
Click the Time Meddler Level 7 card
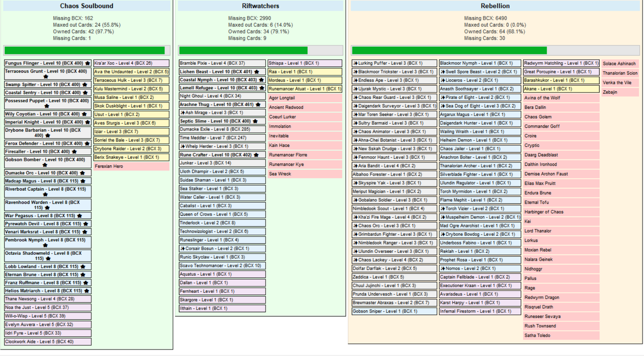click(222, 138)
